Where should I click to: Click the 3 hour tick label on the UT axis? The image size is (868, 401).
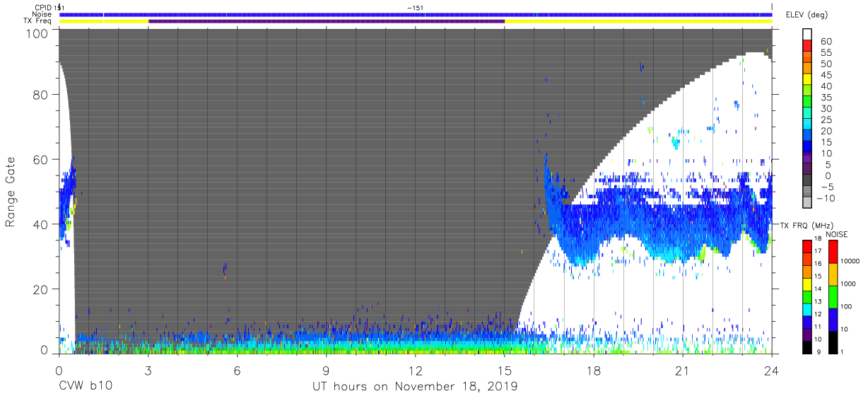[x=148, y=371]
